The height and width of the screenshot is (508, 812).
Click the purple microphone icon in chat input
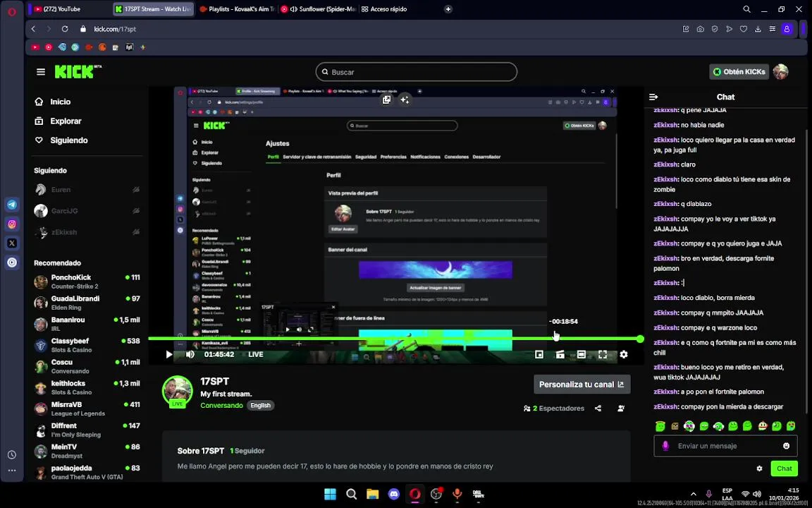[665, 446]
